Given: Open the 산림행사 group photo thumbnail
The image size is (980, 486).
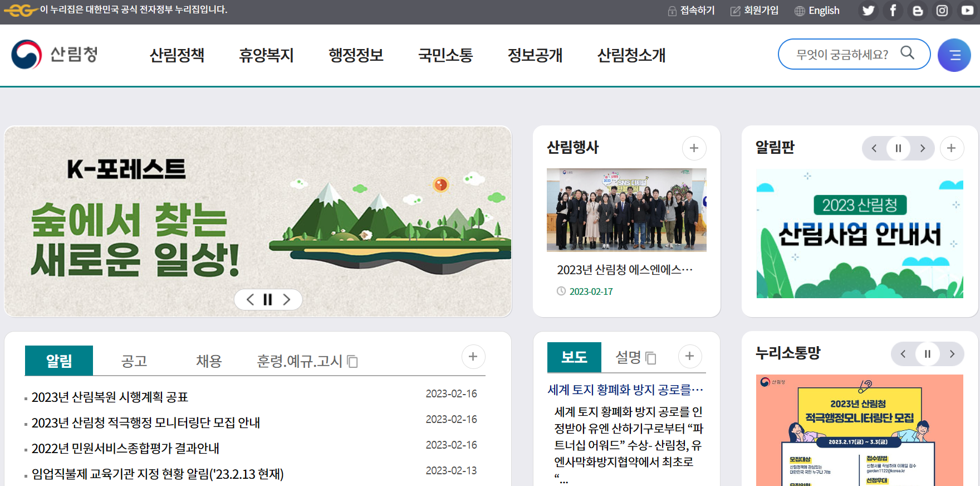Looking at the screenshot, I should (x=626, y=210).
